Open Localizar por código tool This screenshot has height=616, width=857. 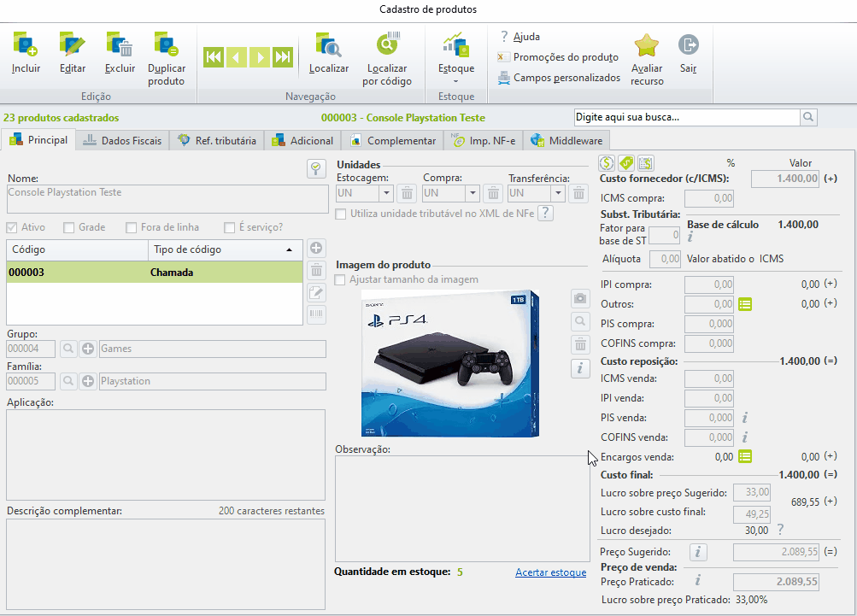pyautogui.click(x=387, y=59)
